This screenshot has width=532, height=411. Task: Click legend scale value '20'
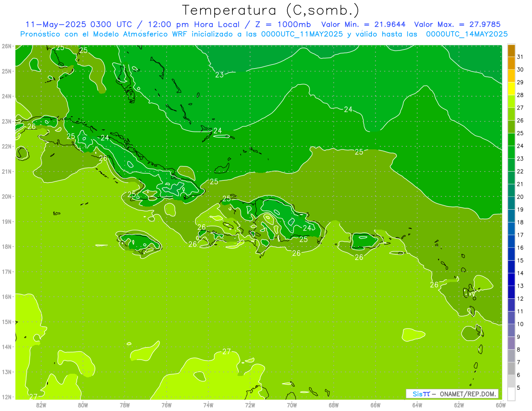[x=520, y=197]
